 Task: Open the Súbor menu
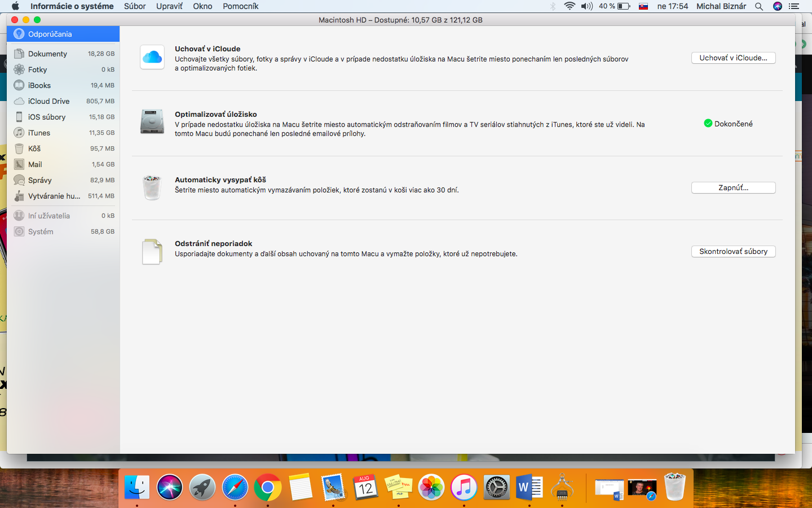coord(135,6)
